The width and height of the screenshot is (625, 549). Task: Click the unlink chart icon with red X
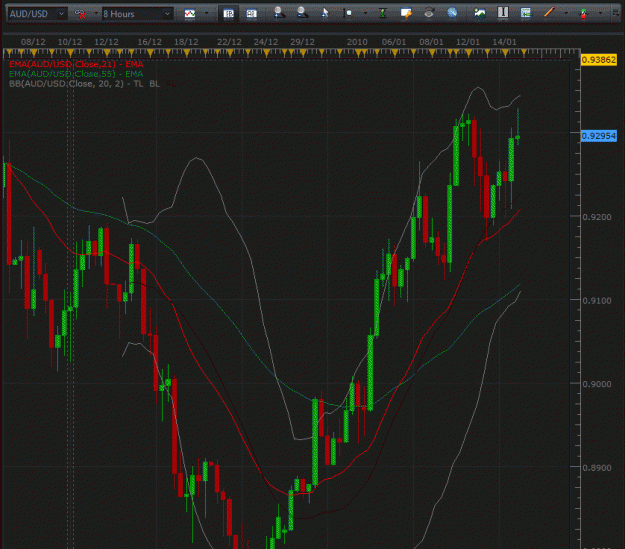(80, 14)
